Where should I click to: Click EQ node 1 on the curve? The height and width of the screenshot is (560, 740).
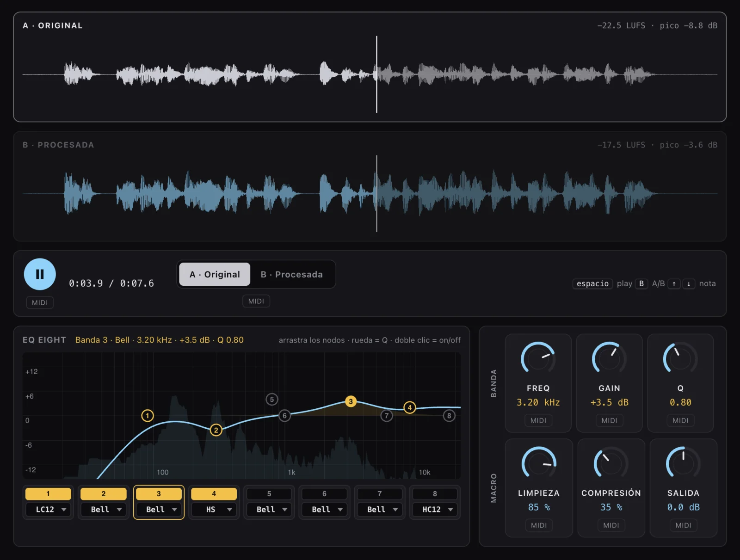(x=148, y=416)
